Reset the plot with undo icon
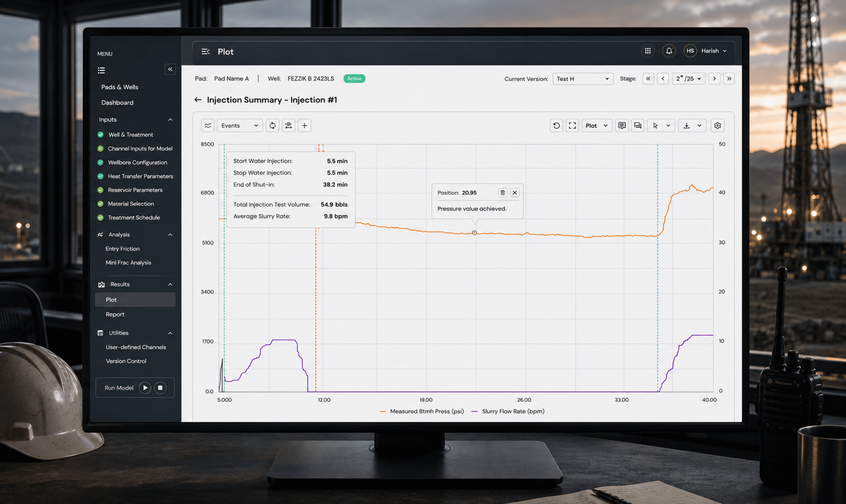Image resolution: width=846 pixels, height=504 pixels. tap(556, 126)
